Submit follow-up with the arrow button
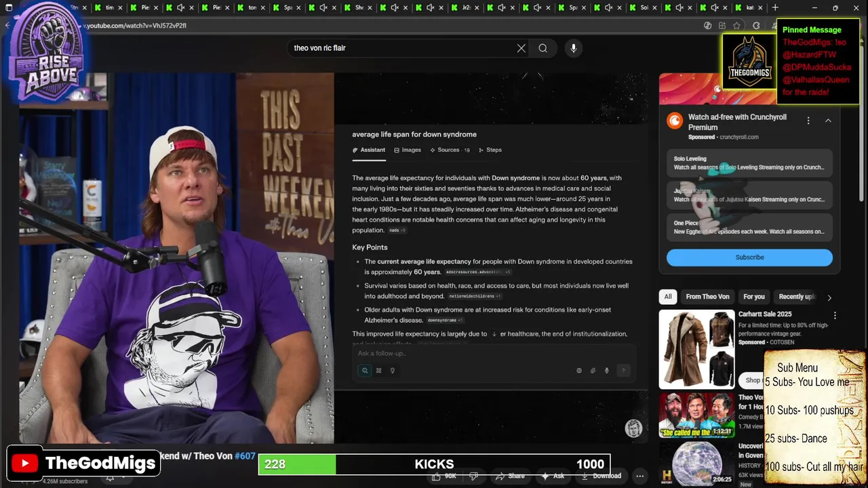Screen dimensions: 868x488 tap(623, 371)
